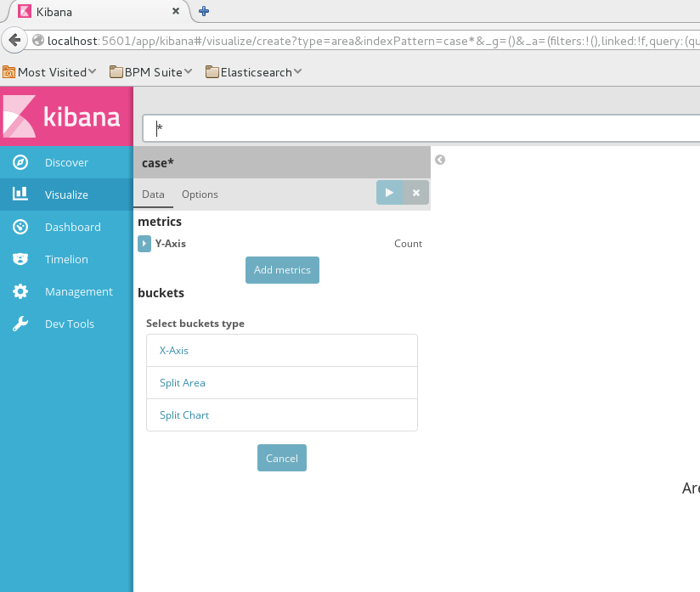Viewport: 700px width, 592px height.
Task: Apply changes with the play button
Action: click(389, 193)
